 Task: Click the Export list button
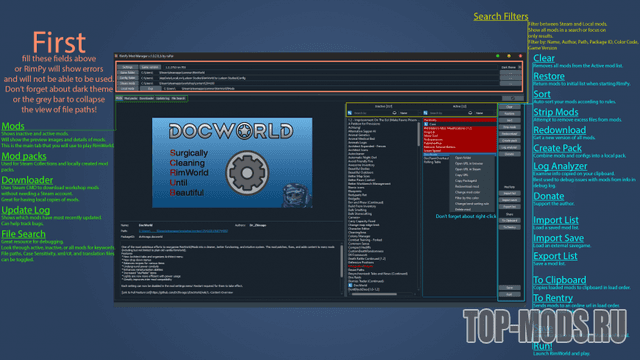[x=509, y=207]
